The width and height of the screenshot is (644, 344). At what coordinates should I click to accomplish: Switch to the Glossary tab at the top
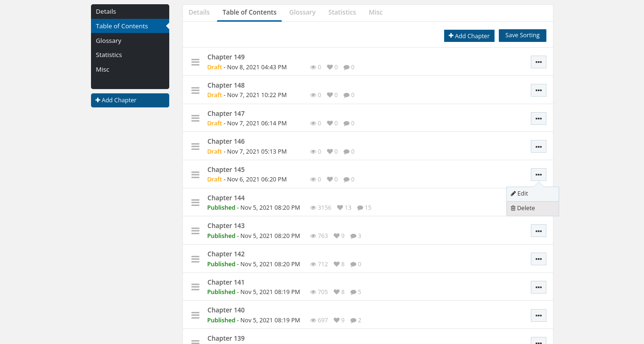pos(302,12)
